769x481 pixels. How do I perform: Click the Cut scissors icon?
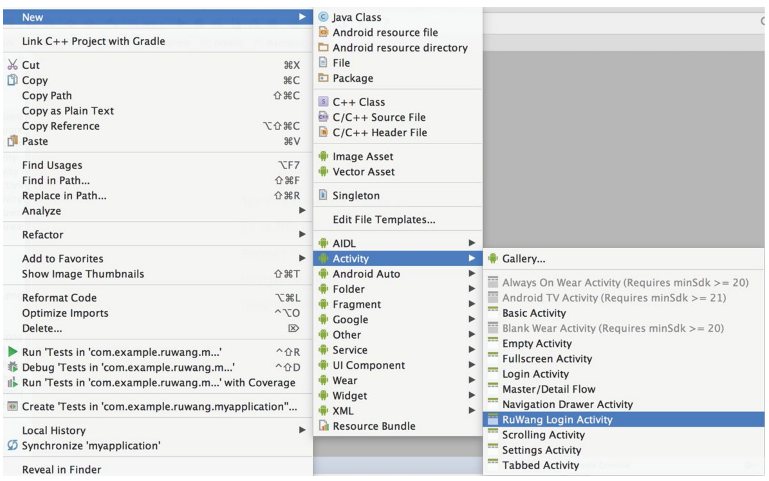point(10,64)
